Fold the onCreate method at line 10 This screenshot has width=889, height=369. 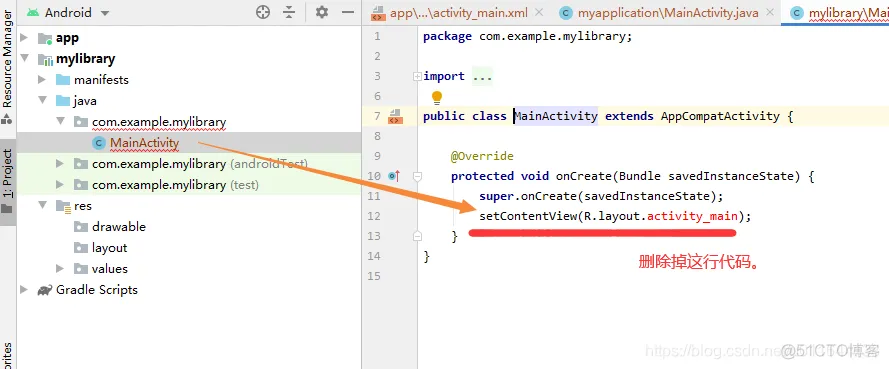tap(417, 176)
